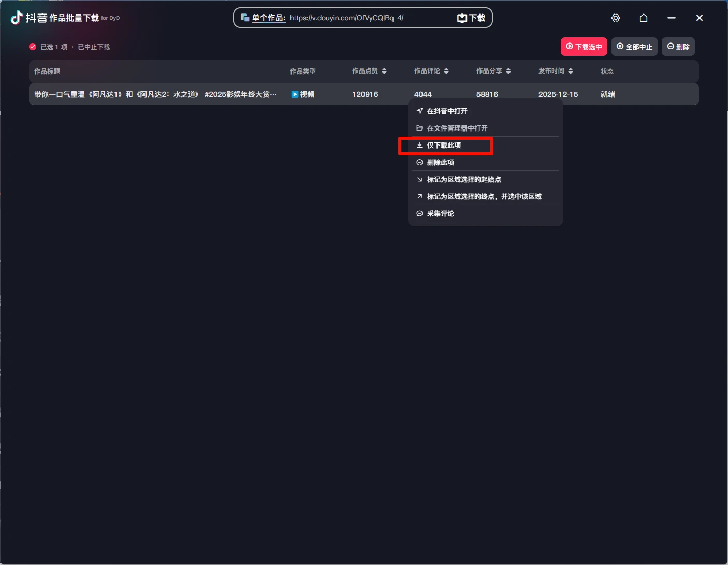Viewport: 728px width, 565px height.
Task: Choose 删除此项 in the context menu
Action: pos(441,162)
